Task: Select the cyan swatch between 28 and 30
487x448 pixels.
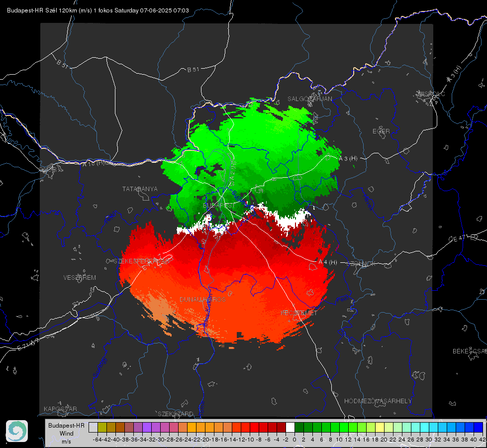Action: (425, 427)
